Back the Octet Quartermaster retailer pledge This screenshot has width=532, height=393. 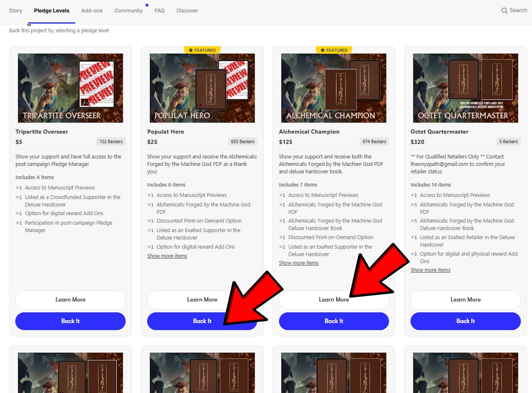click(465, 321)
